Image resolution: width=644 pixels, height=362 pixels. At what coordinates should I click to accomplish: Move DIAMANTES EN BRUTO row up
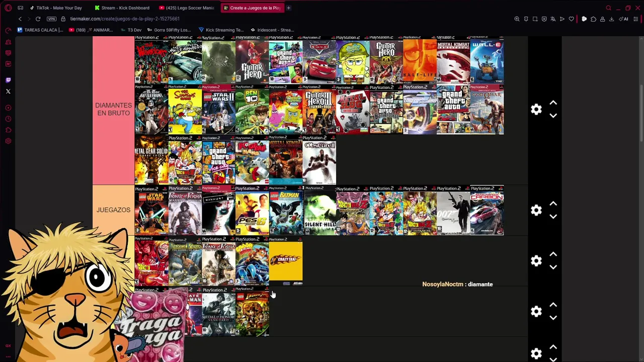click(x=553, y=103)
